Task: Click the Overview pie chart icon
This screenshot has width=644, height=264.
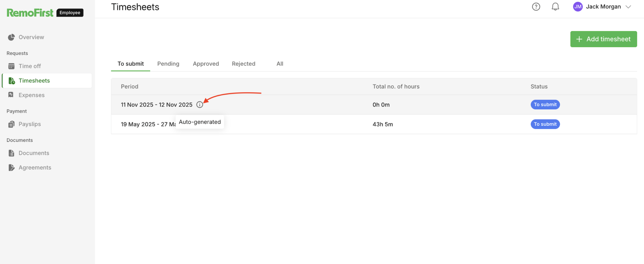Action: (x=11, y=37)
